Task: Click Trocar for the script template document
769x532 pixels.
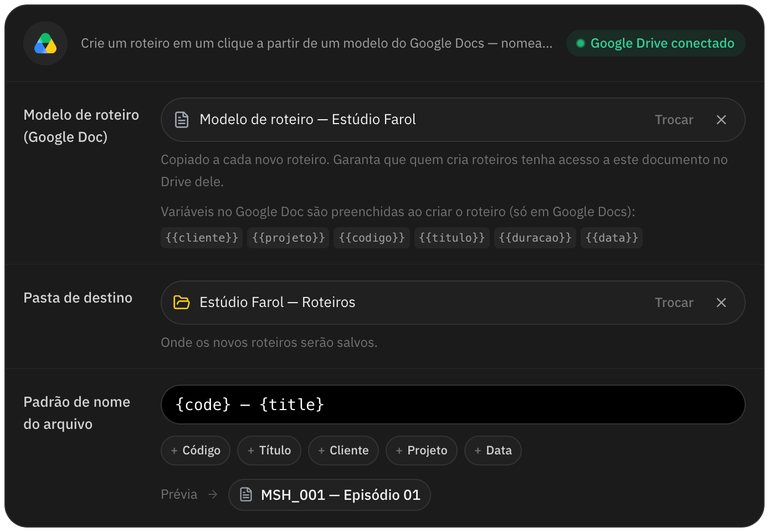Action: [x=674, y=120]
